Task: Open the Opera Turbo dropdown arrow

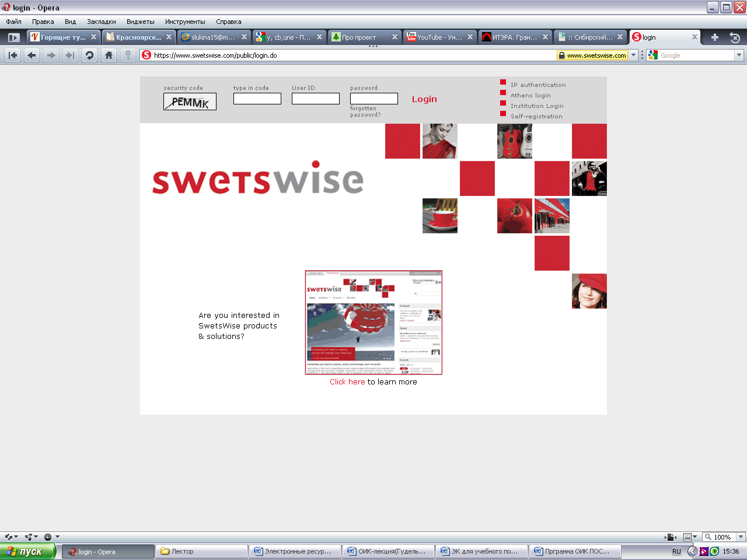Action: click(57, 537)
